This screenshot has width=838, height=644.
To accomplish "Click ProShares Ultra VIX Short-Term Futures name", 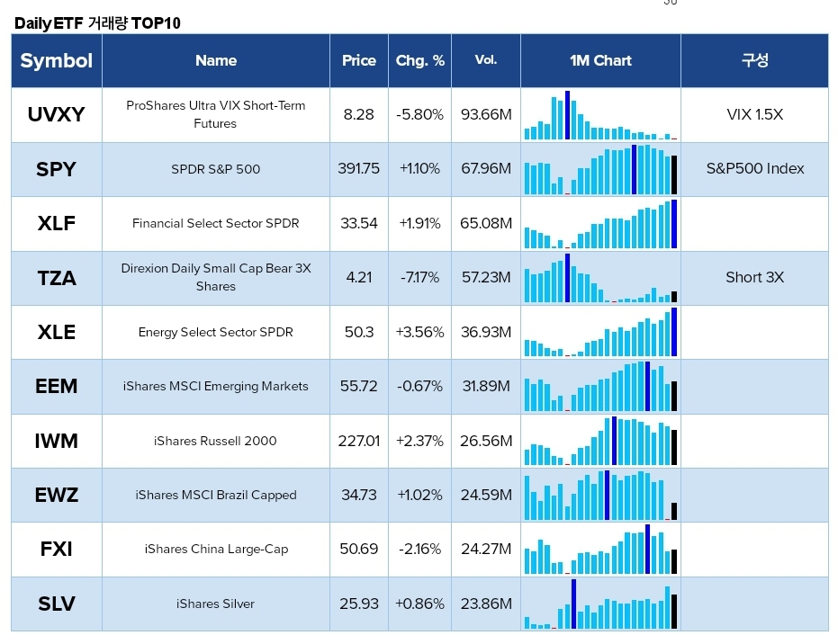I will [x=215, y=114].
